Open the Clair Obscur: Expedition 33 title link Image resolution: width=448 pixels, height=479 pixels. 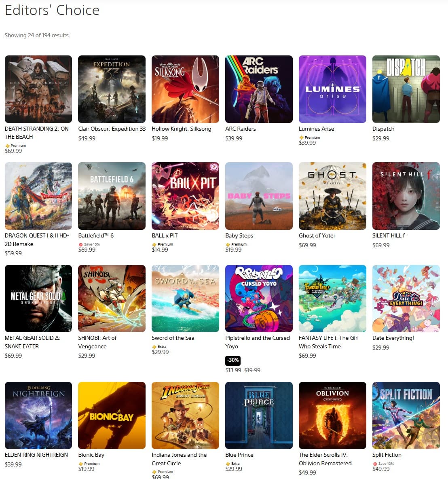112,129
